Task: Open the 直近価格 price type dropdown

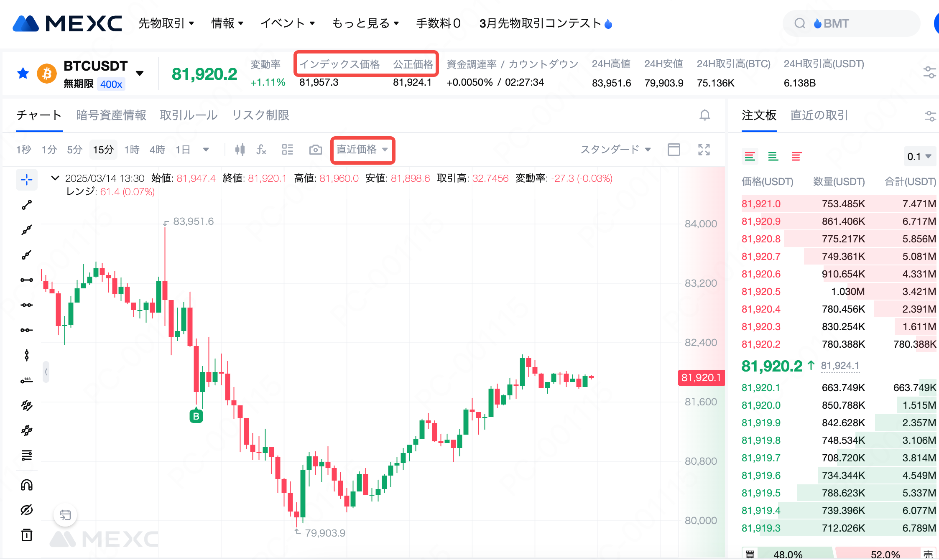Action: (x=362, y=150)
